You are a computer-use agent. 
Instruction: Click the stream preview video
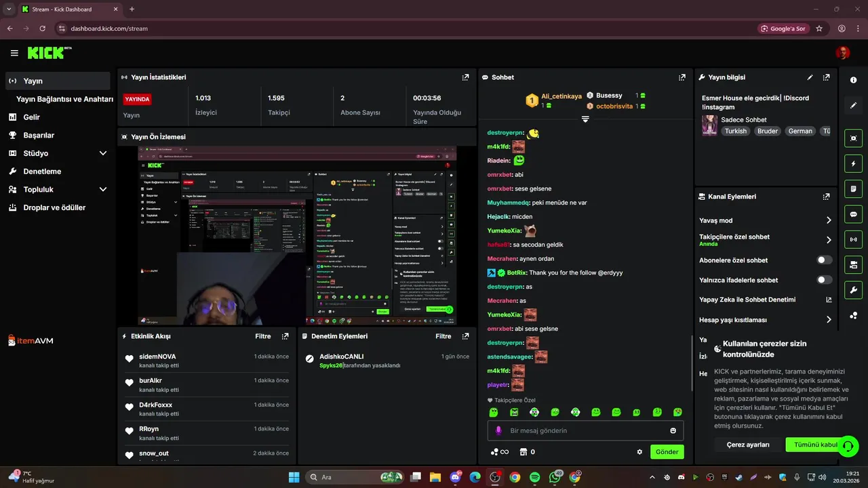pos(297,235)
